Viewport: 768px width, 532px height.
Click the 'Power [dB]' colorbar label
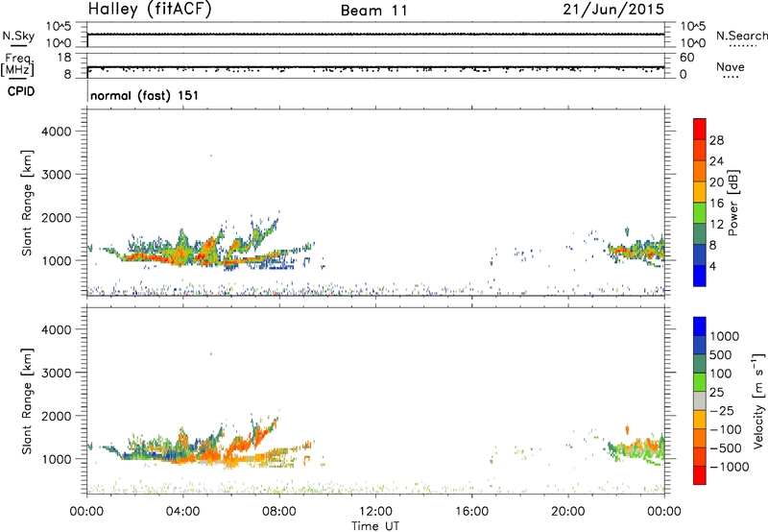coord(732,203)
